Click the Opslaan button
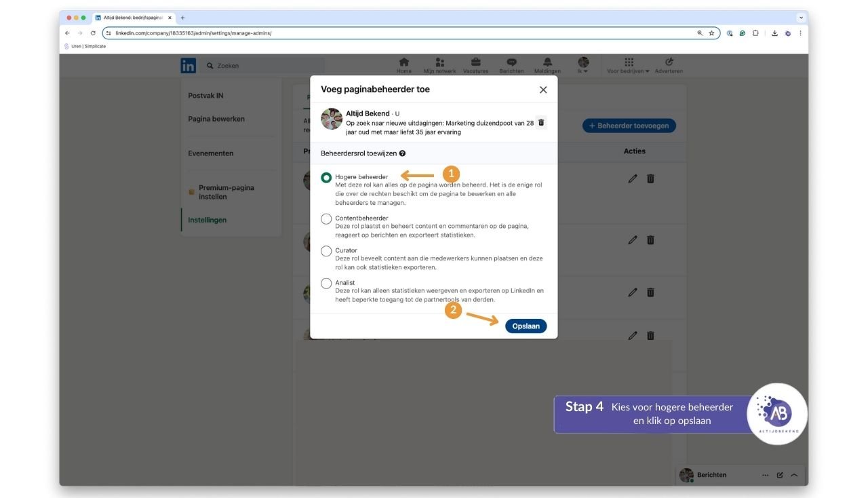 click(526, 326)
